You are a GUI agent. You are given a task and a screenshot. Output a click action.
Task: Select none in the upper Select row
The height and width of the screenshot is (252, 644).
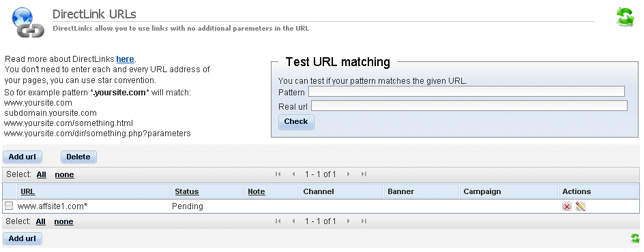[65, 174]
